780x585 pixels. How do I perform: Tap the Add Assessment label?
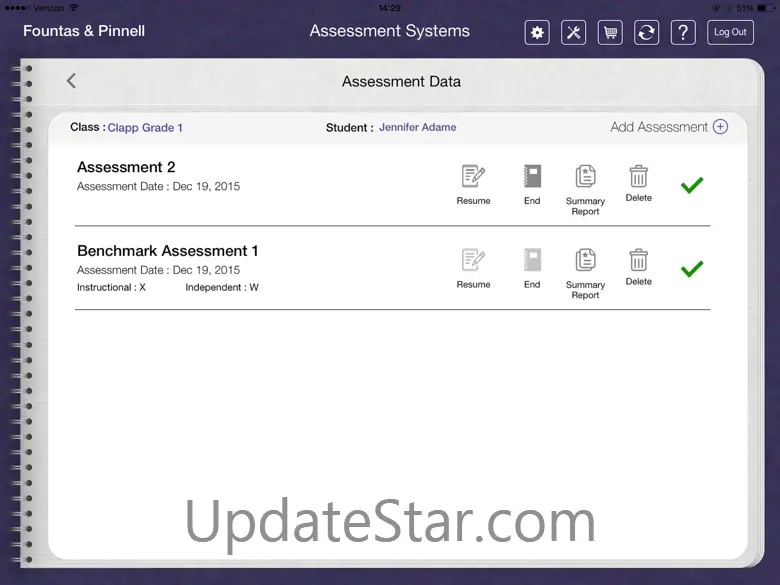pos(659,127)
